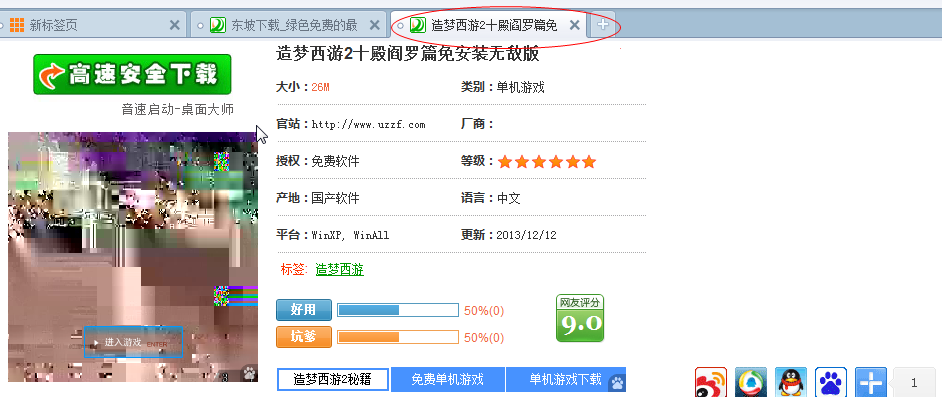Click the paw icon on screenshot corner
Screen dimensions: 942x400
(x=249, y=374)
